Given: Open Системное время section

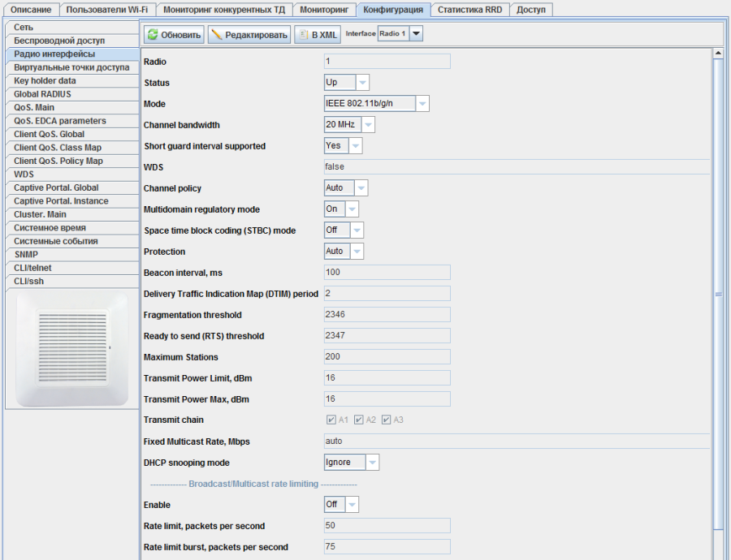Looking at the screenshot, I should (72, 228).
